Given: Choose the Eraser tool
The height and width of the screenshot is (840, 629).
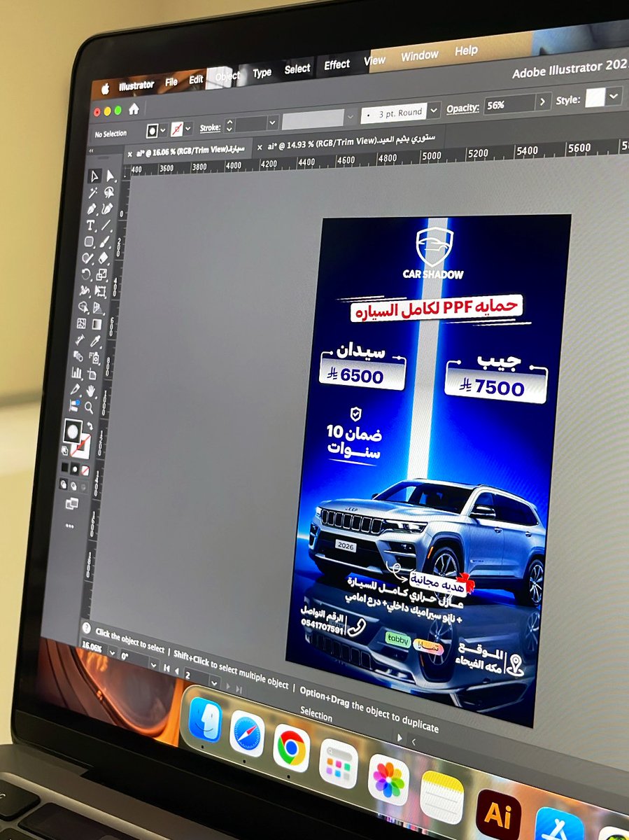Looking at the screenshot, I should pyautogui.click(x=104, y=259).
